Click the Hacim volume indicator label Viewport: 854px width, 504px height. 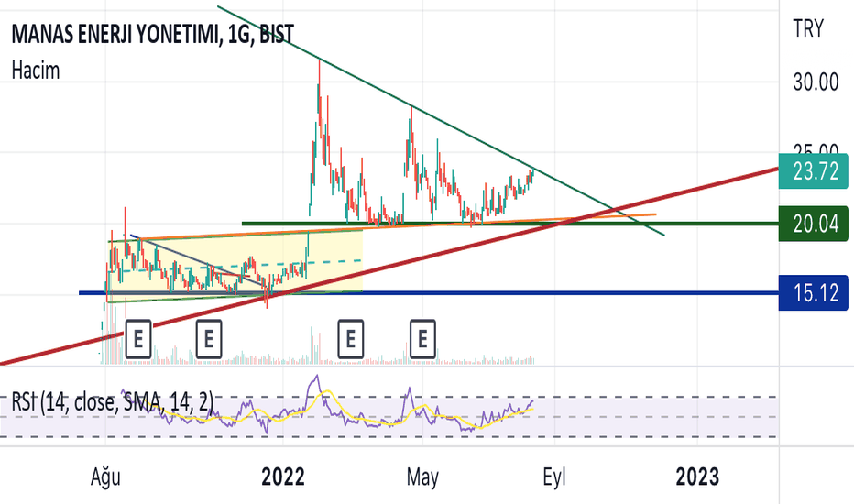click(36, 70)
